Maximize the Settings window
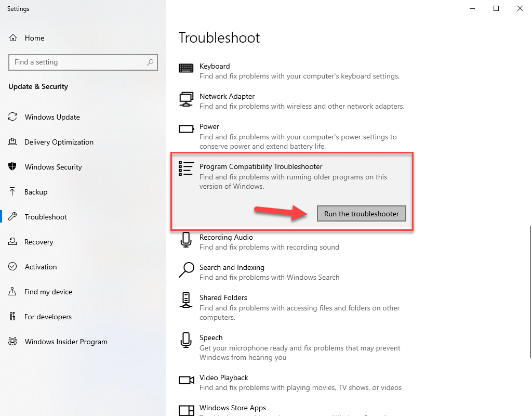Image resolution: width=532 pixels, height=416 pixels. click(496, 8)
